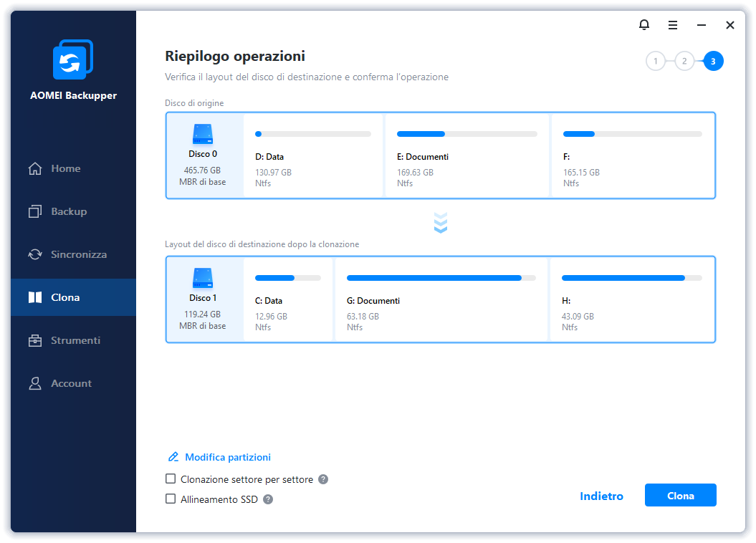Go to wizard step 1 circle
Screen dimensions: 756x543
coord(655,61)
